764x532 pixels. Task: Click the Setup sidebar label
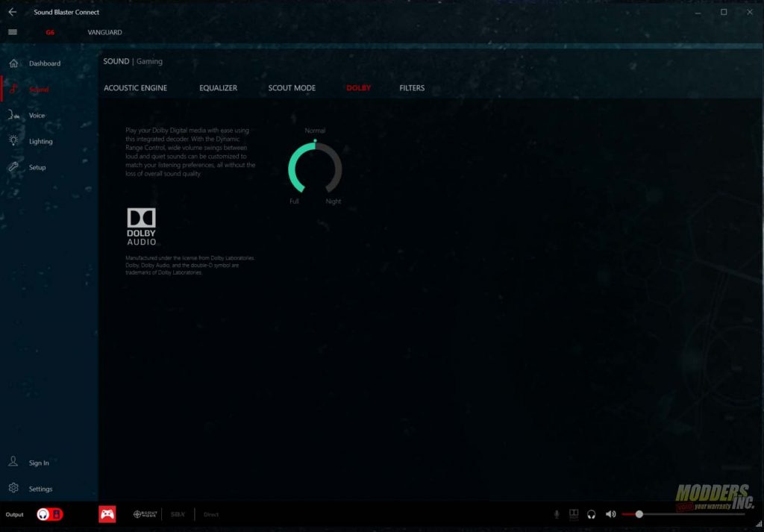(x=37, y=167)
